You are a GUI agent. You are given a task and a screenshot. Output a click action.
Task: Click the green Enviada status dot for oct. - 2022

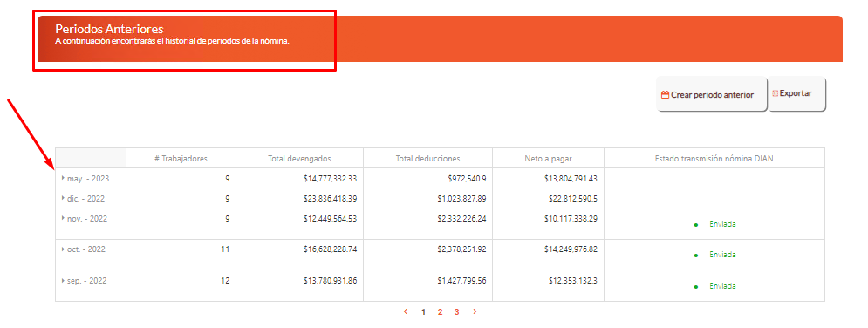pos(696,256)
